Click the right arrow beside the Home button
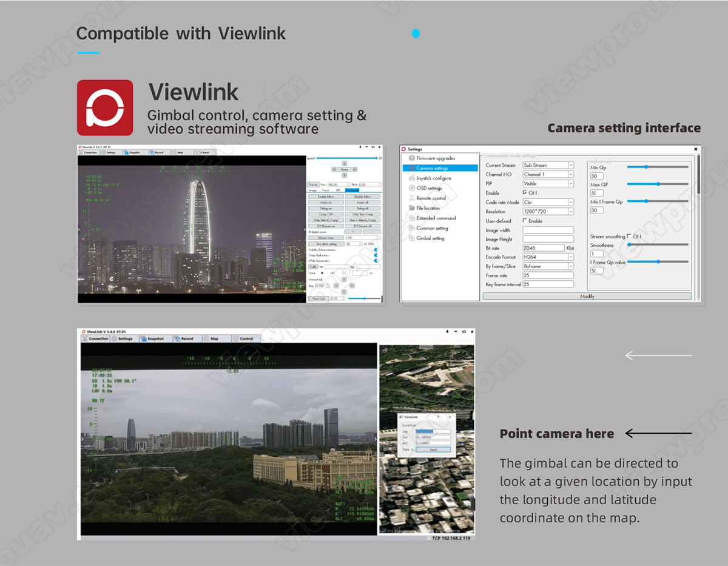Screen dimensions: 728x566 pos(354,170)
